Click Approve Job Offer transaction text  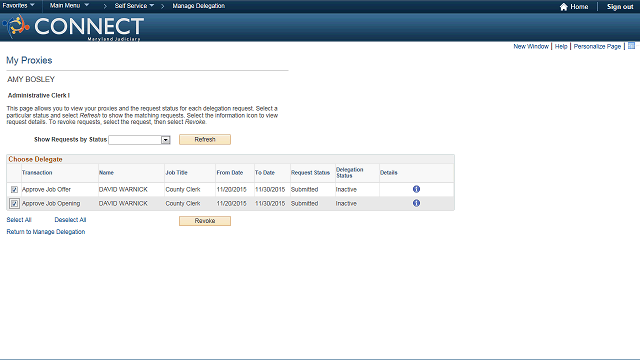click(x=46, y=189)
